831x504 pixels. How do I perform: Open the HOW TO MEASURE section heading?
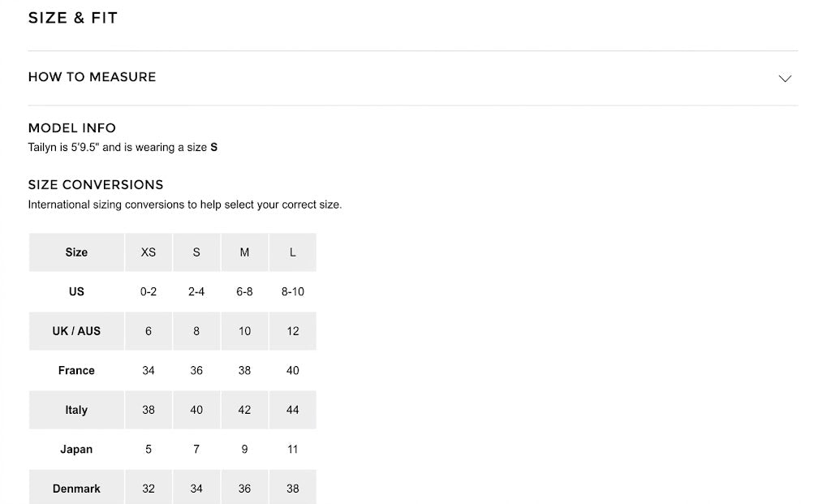[x=93, y=77]
